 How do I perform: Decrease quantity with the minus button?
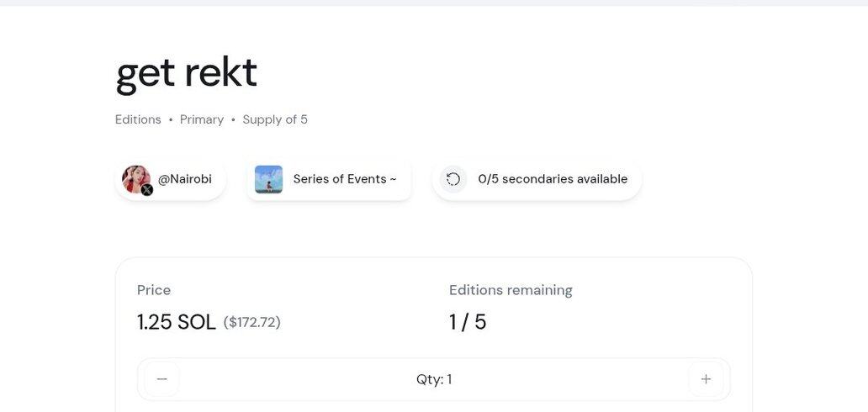161,379
